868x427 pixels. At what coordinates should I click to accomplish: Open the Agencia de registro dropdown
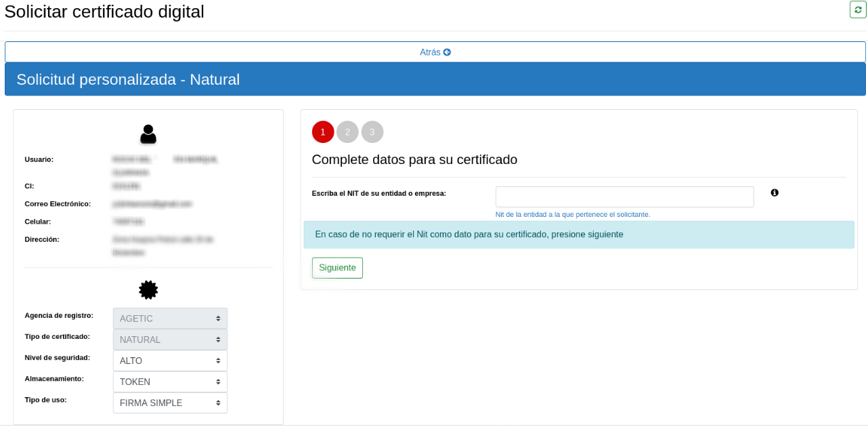pyautogui.click(x=170, y=319)
